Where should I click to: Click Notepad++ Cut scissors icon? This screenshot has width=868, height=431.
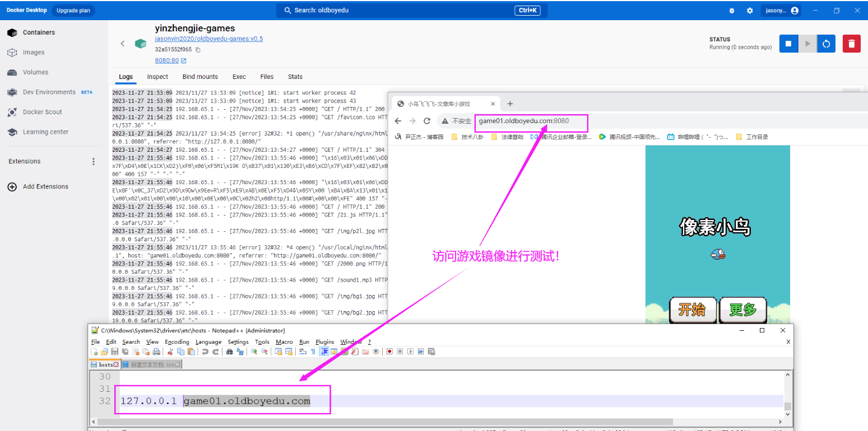[x=170, y=352]
